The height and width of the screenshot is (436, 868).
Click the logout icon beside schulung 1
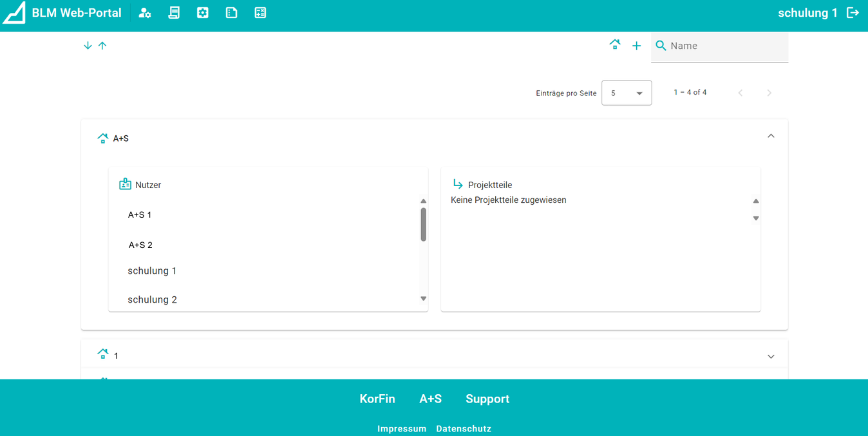click(853, 13)
